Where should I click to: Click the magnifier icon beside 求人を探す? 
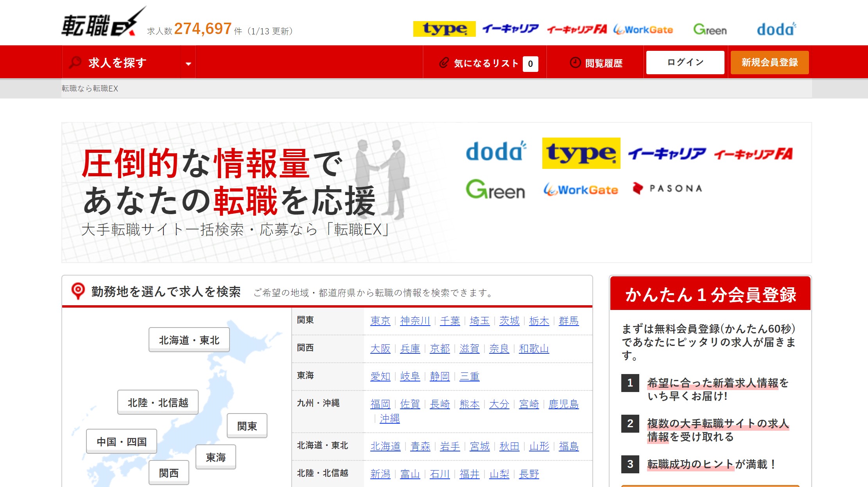[x=75, y=63]
